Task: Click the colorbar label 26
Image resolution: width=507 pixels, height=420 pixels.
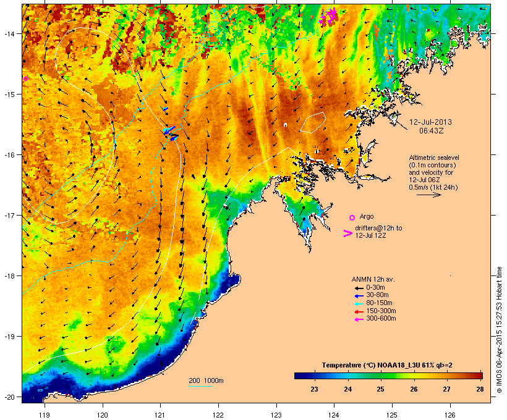Action: (414, 389)
